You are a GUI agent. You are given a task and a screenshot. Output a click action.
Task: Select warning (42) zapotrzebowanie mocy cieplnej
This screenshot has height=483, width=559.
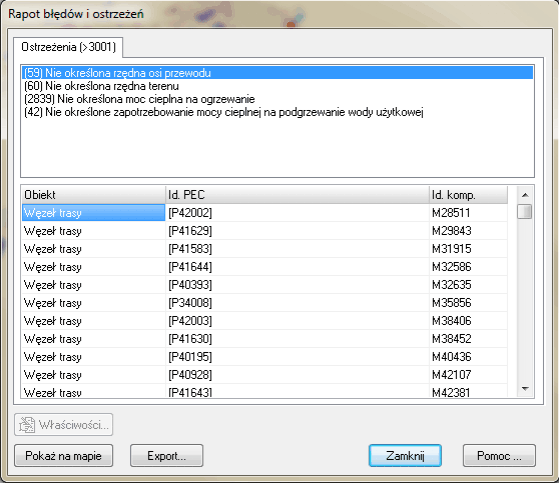point(277,112)
